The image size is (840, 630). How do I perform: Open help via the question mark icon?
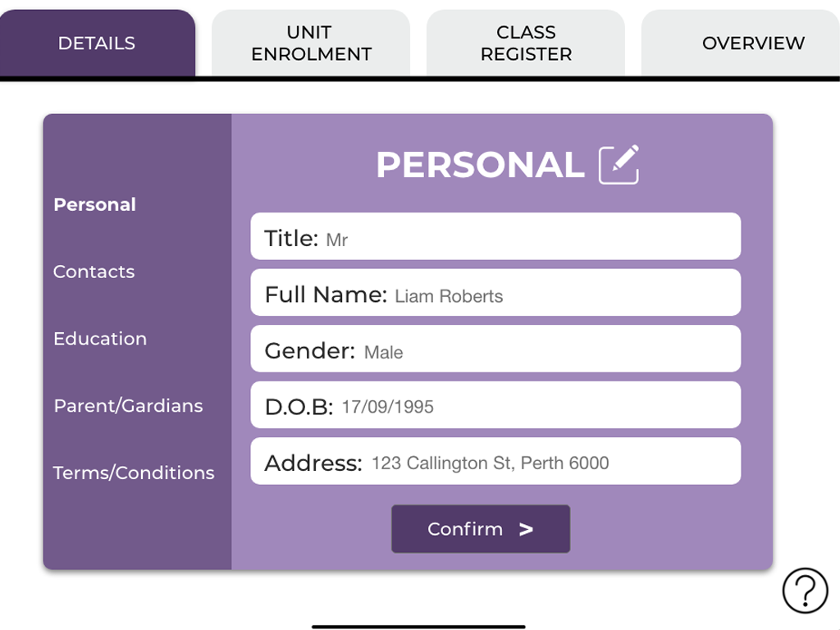point(806,591)
